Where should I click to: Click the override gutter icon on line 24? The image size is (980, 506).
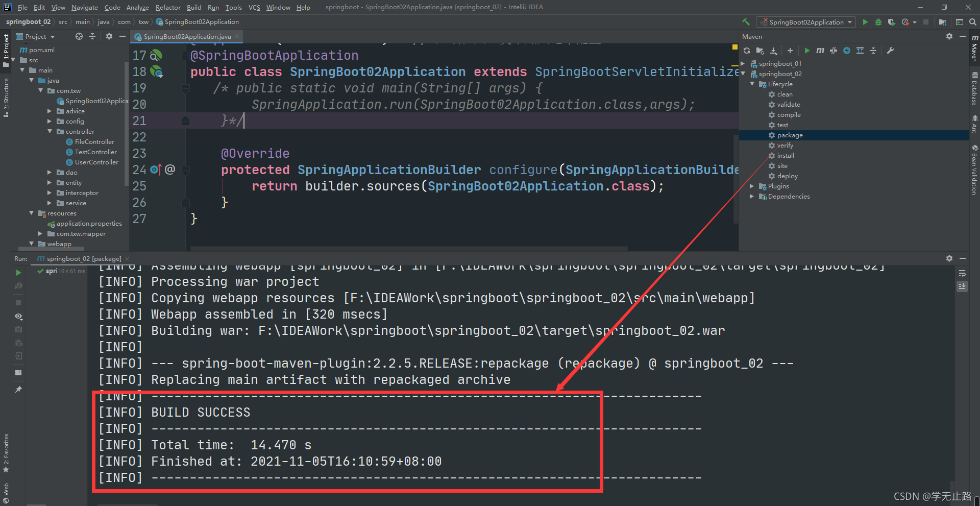click(x=156, y=170)
